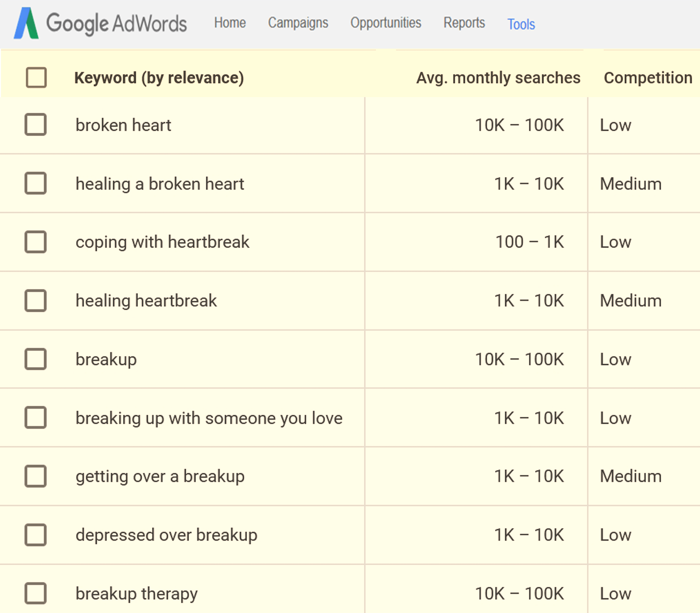Check the "depressed over breakup" checkbox
Screen dimensions: 700x613
(x=36, y=535)
